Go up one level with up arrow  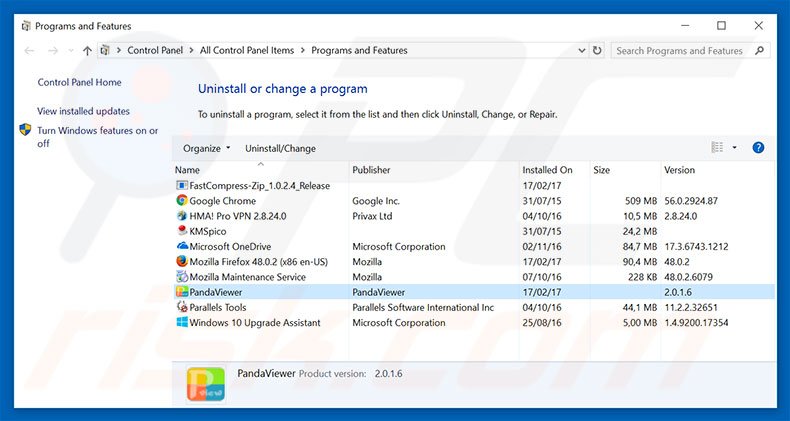(87, 50)
